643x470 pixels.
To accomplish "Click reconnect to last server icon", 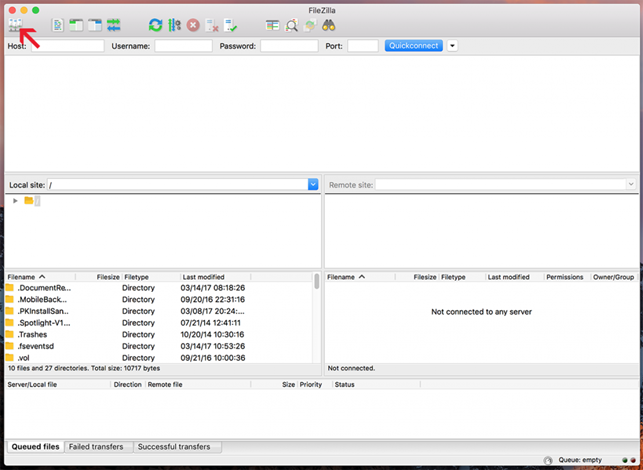I will coord(230,25).
